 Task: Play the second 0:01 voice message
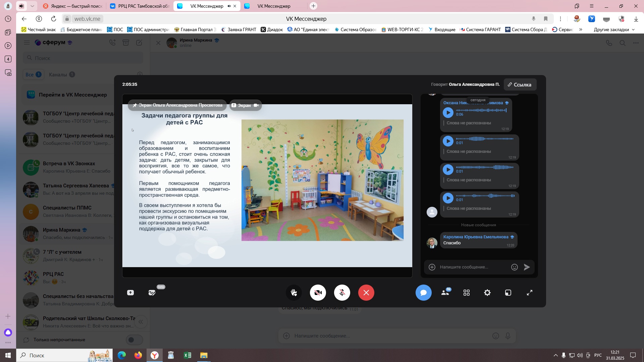[448, 170]
